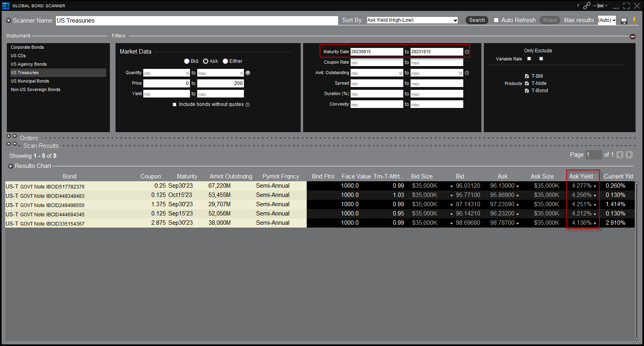Sort results by Coupon column header
644x346 pixels.
pos(151,176)
